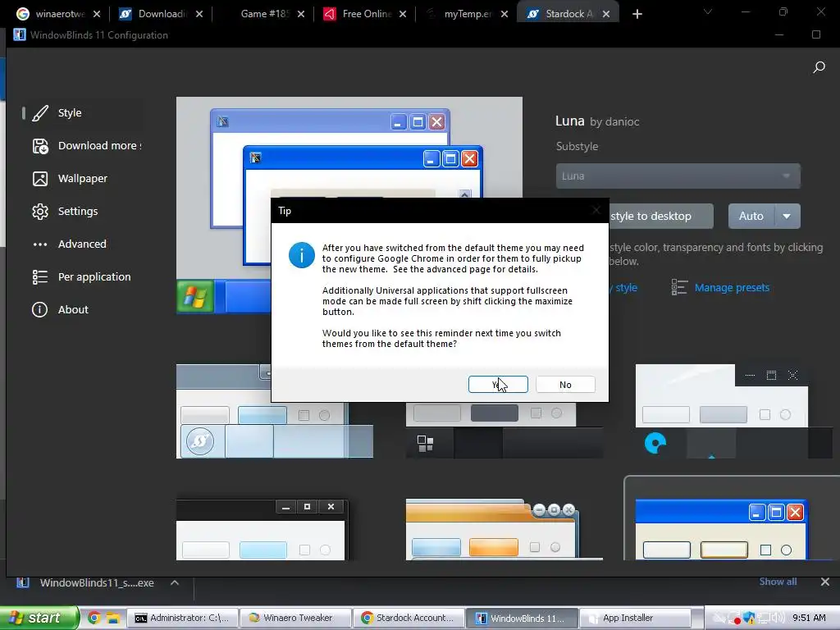Open the Start menu
Image resolution: width=840 pixels, height=630 pixels.
pyautogui.click(x=39, y=618)
